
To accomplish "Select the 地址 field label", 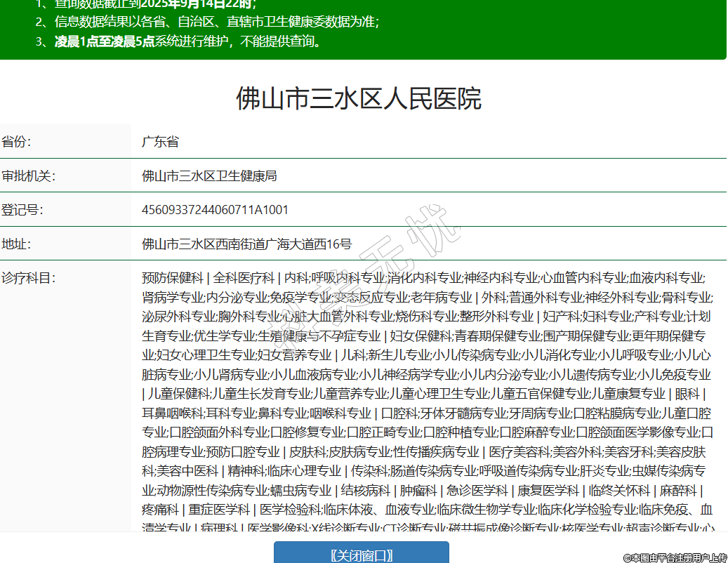I will pyautogui.click(x=17, y=244).
